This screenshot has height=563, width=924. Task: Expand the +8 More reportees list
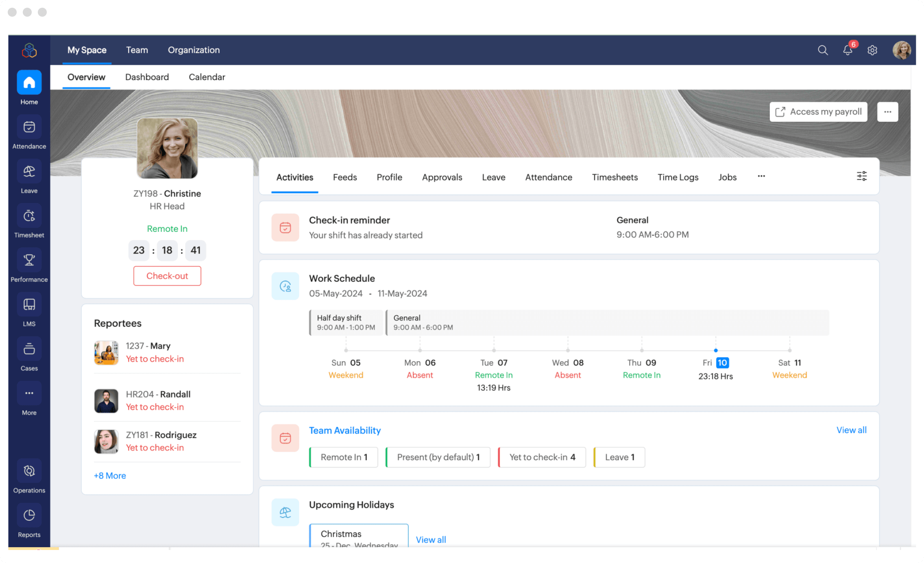click(x=109, y=475)
